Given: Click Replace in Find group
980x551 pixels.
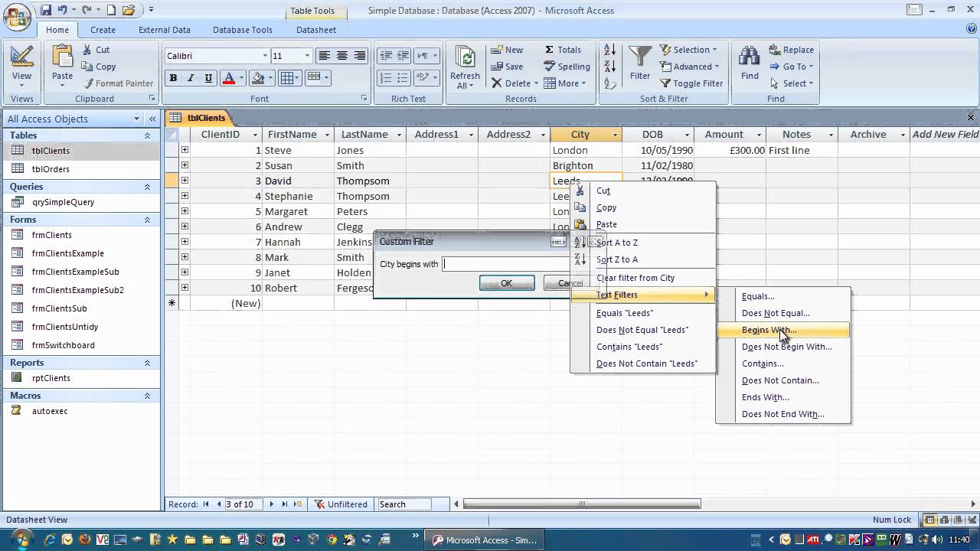Looking at the screenshot, I should 791,50.
